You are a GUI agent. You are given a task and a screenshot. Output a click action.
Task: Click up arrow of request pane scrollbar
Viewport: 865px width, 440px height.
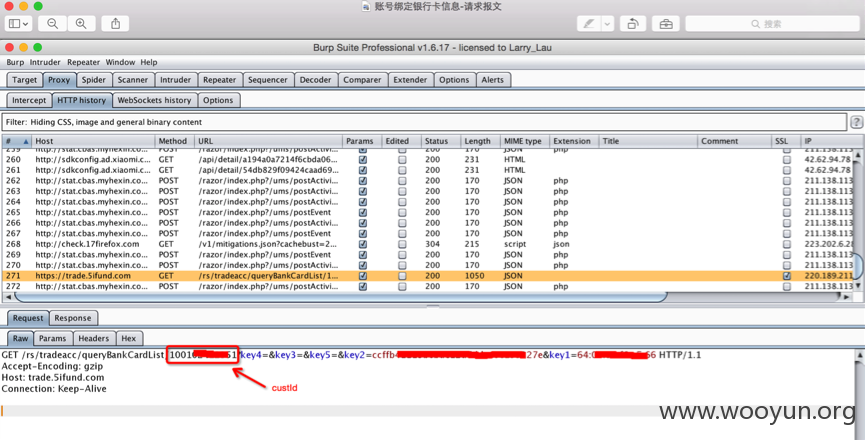859,355
